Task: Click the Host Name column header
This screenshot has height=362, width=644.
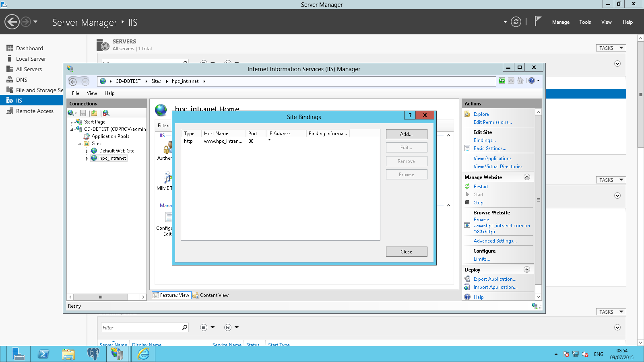Action: 223,133
